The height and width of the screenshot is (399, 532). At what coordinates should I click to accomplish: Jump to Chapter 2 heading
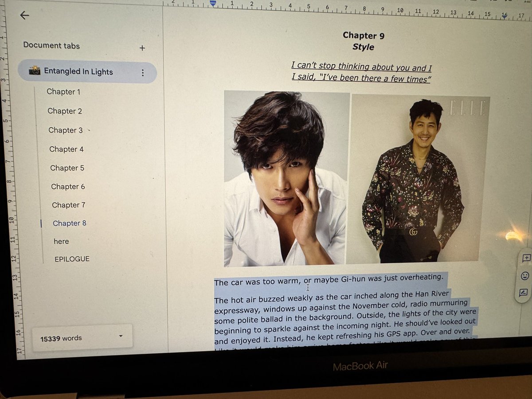coord(65,111)
